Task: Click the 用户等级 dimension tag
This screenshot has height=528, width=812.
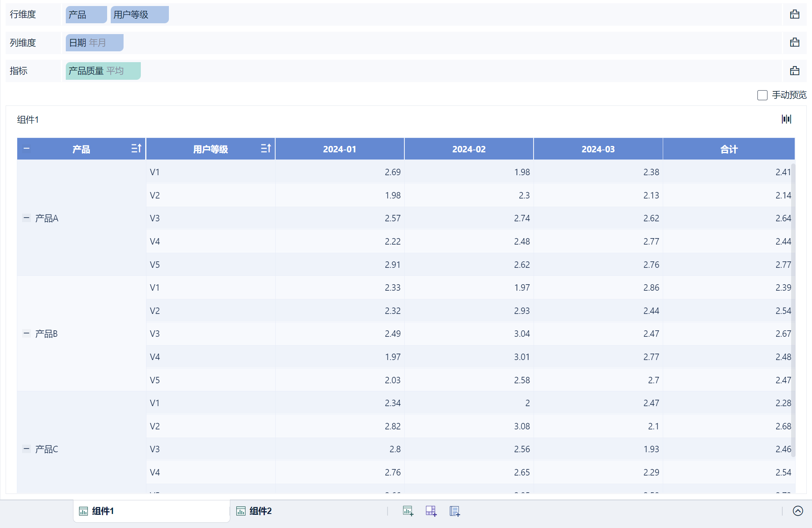Action: click(139, 15)
